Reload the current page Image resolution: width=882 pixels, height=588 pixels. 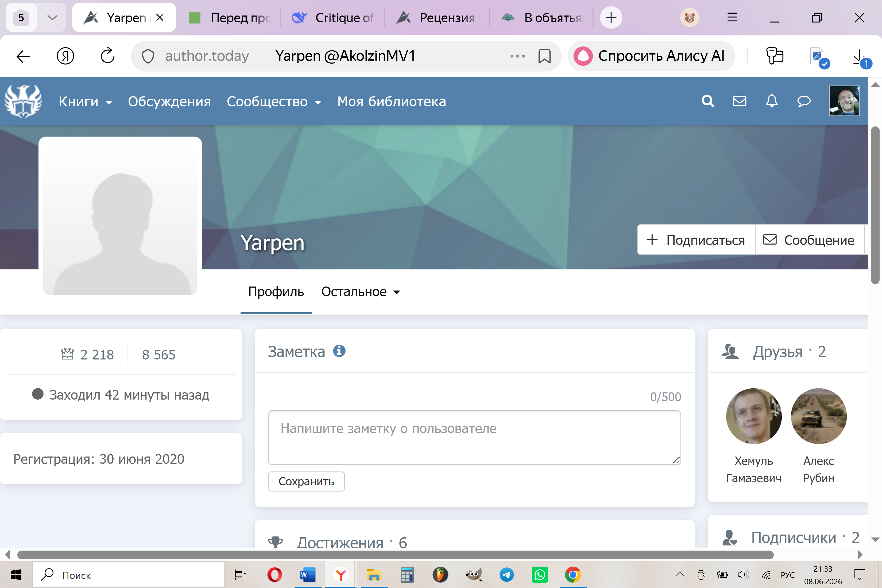(x=108, y=56)
